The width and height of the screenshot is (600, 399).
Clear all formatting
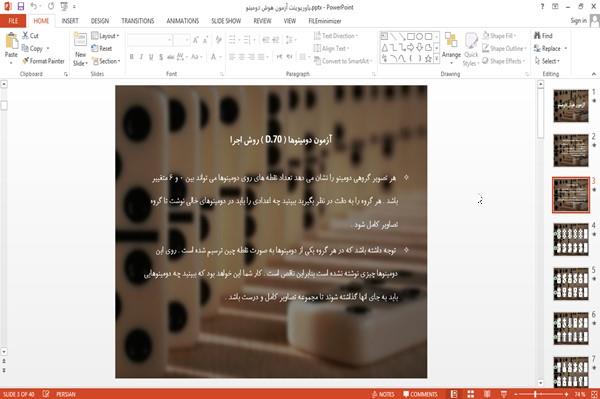pos(218,40)
